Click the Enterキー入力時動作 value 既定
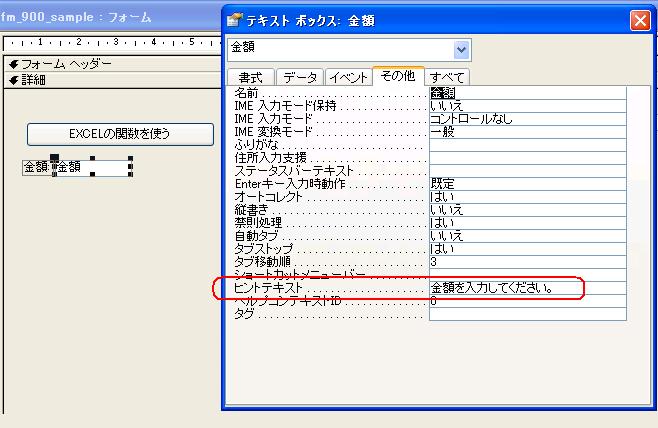658x428 pixels. (x=527, y=184)
